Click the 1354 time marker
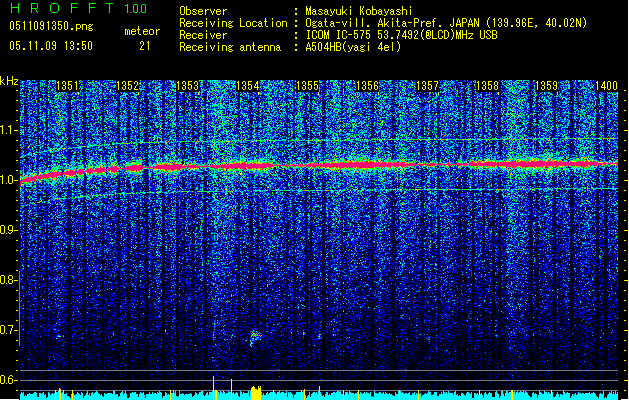 coord(248,86)
